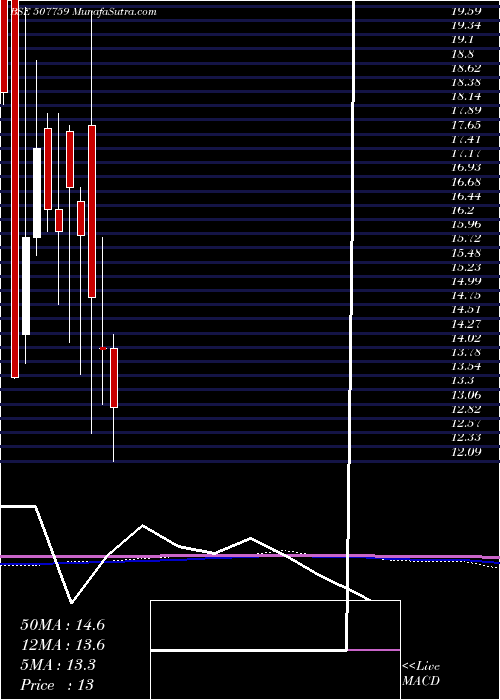The height and width of the screenshot is (700, 500).
Task: Click the 12MA : 13.6 value
Action: pyautogui.click(x=63, y=645)
